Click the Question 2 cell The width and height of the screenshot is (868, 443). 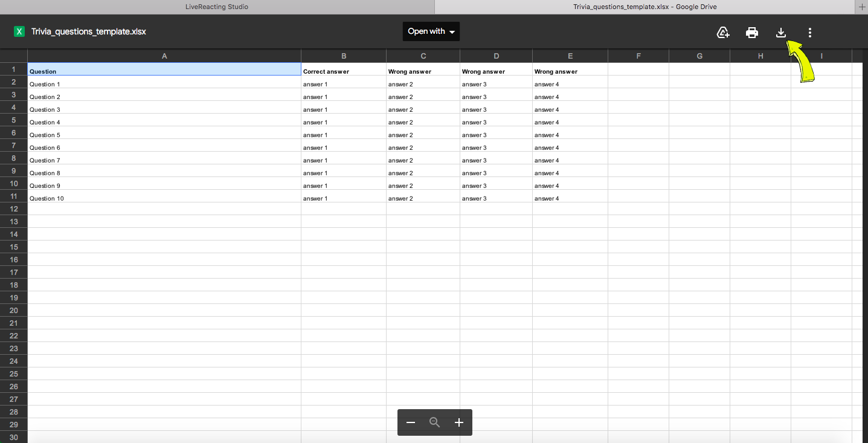164,95
